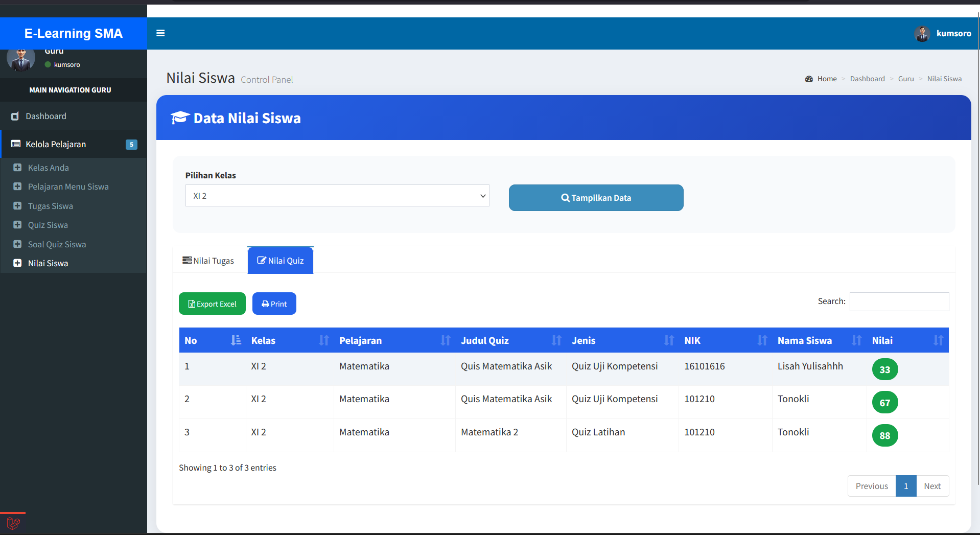Click the plus icon beside Tugas Siswa
980x535 pixels.
[x=17, y=206]
